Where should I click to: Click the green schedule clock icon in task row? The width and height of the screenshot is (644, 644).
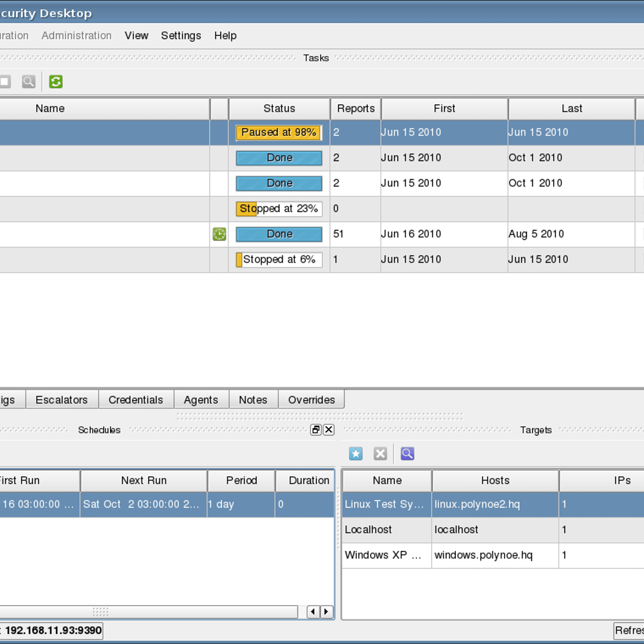[219, 234]
